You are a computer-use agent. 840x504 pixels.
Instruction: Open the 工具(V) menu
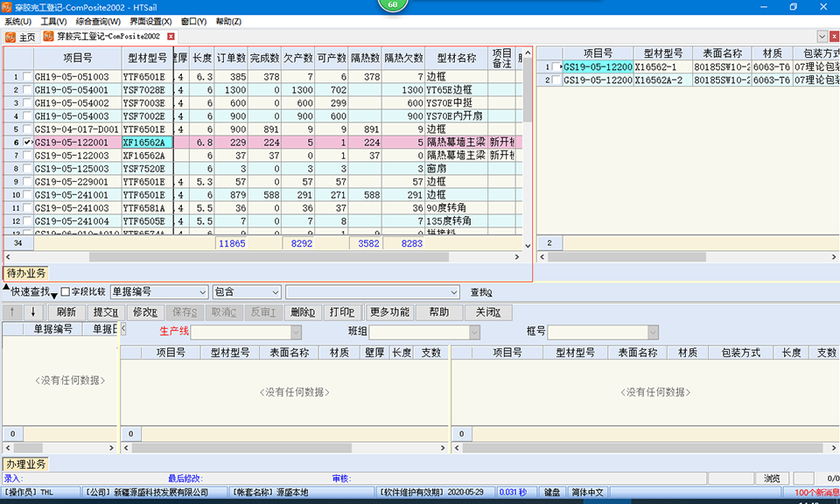[53, 21]
